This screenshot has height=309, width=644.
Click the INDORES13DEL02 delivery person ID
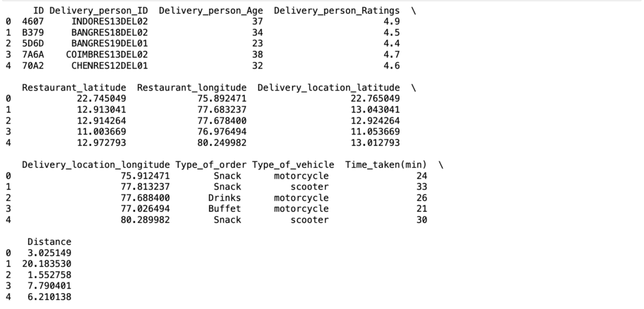tap(109, 21)
